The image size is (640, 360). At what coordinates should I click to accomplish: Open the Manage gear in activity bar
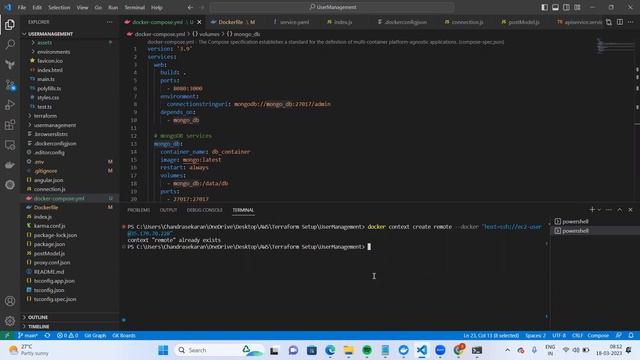point(10,321)
